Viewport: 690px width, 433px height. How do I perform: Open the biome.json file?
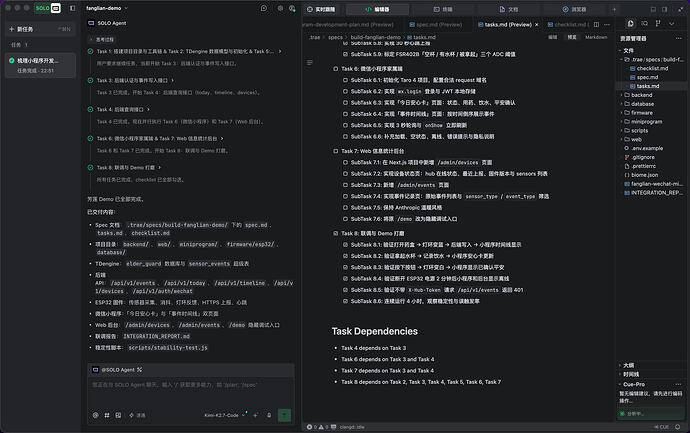[x=645, y=175]
